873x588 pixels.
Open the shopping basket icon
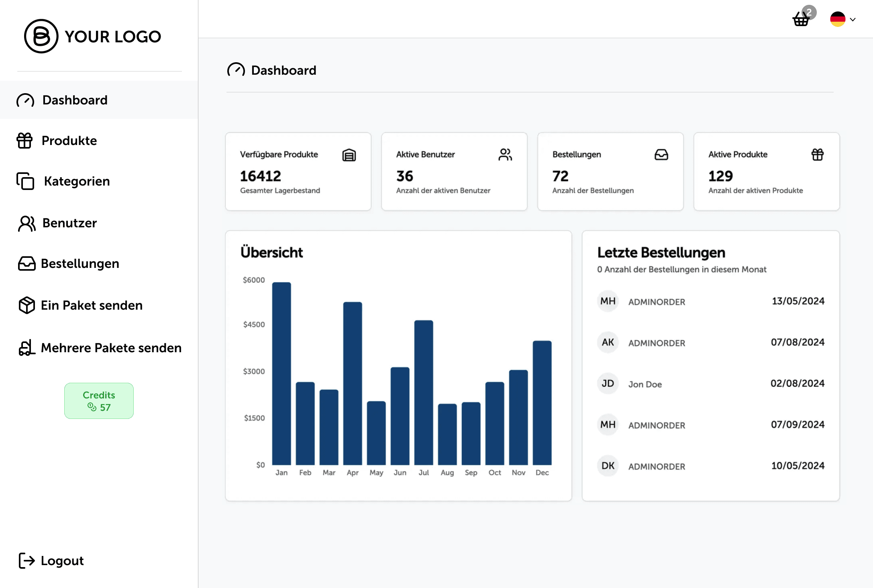801,19
